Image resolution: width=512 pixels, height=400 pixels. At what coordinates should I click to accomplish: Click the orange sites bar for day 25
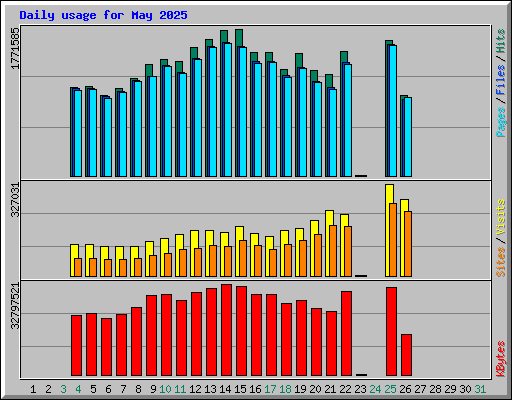point(393,240)
